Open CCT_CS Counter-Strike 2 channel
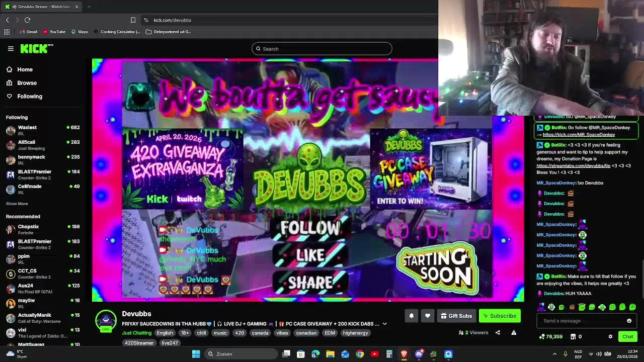 [43, 274]
